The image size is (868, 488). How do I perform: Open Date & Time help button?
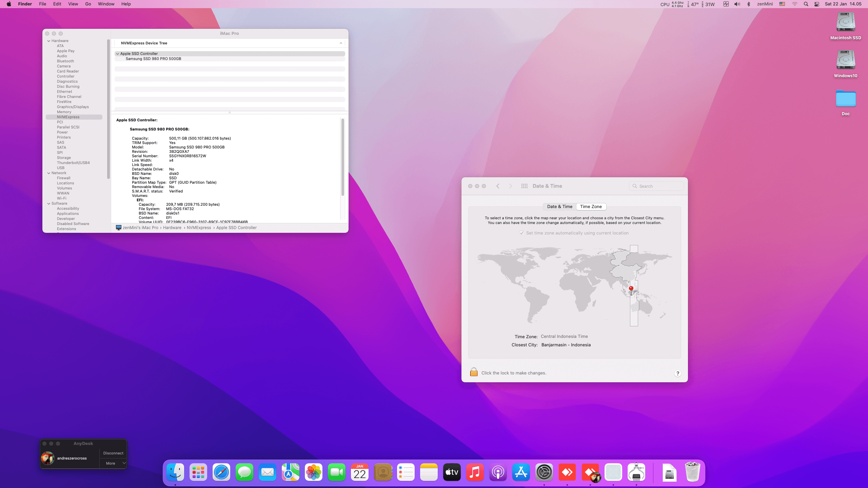click(678, 373)
